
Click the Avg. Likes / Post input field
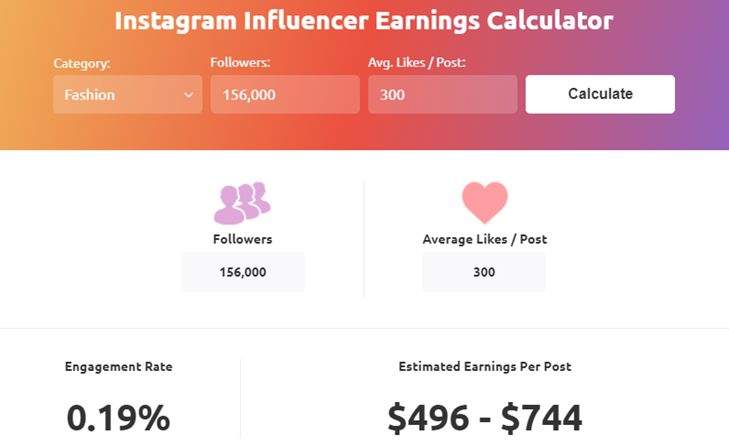point(442,95)
